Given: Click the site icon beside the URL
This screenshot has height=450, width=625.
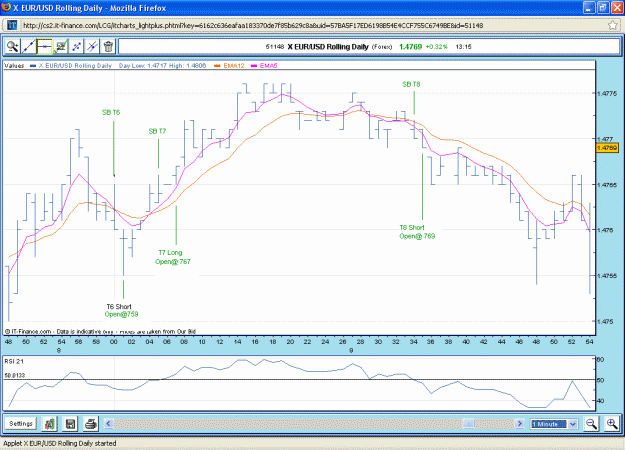Looking at the screenshot, I should 12,25.
